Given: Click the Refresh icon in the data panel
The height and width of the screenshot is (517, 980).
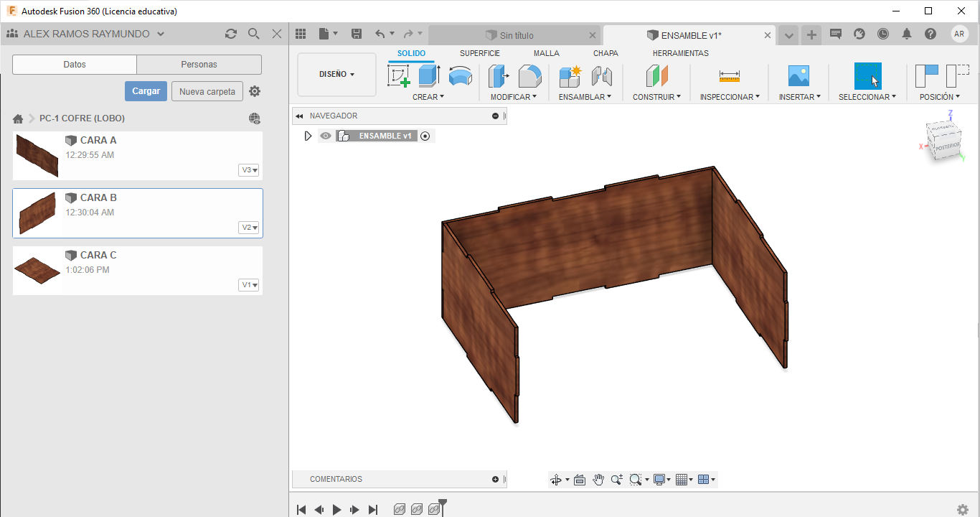Looking at the screenshot, I should [x=230, y=34].
